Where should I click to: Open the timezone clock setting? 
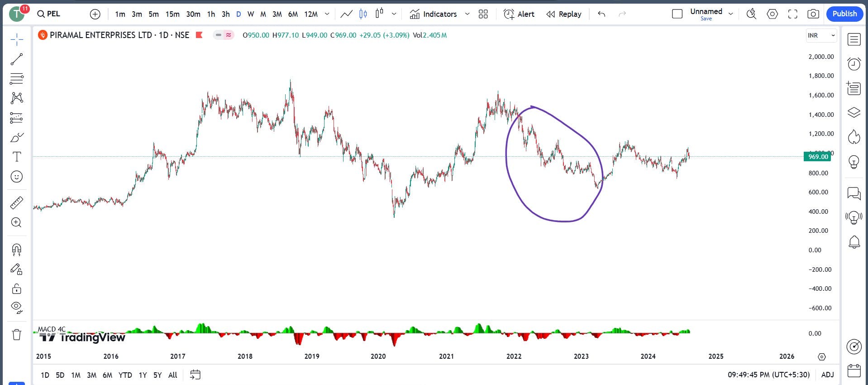point(769,375)
